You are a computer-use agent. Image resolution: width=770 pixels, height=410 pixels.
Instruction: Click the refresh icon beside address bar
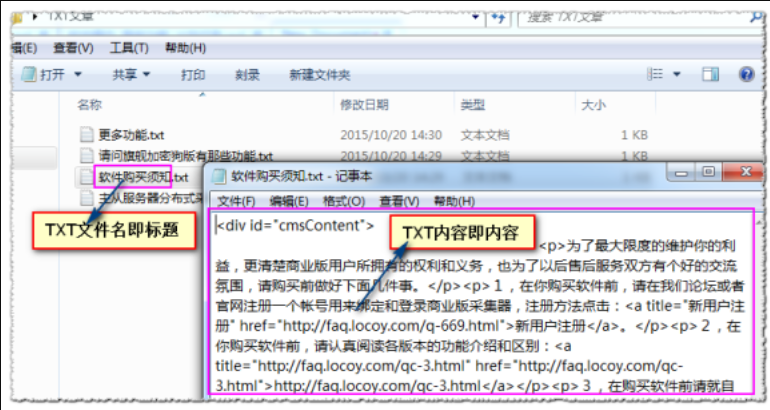[x=495, y=17]
